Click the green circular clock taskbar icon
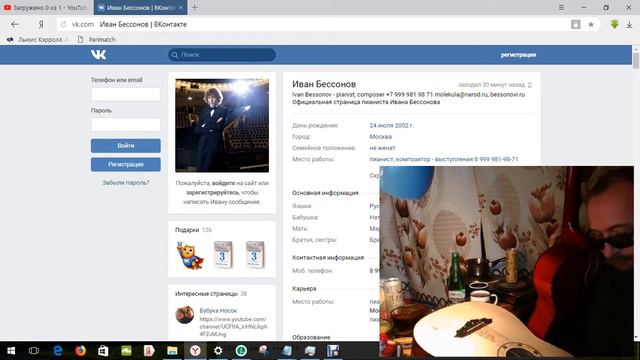The height and width of the screenshot is (360, 640). (x=241, y=351)
